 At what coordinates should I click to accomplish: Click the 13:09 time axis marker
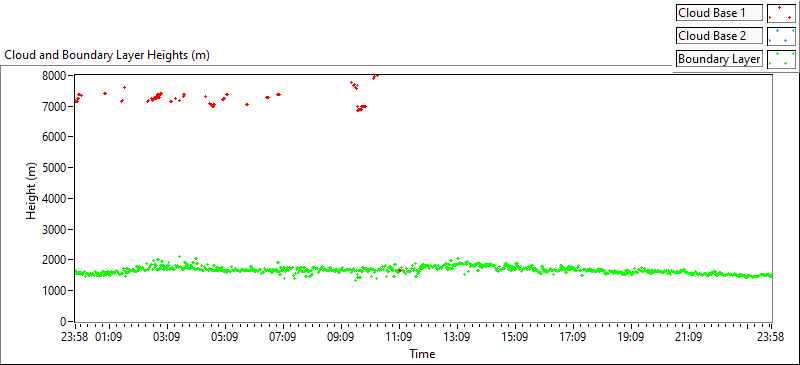[457, 337]
